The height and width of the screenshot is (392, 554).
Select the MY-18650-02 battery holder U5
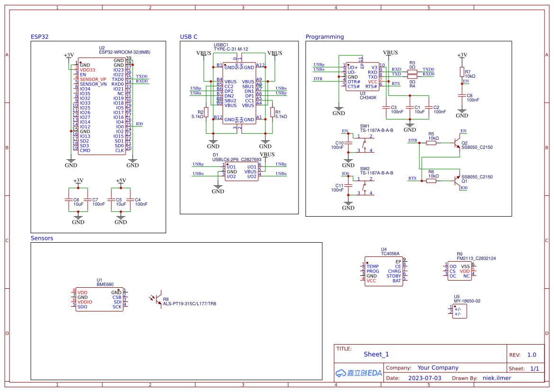point(460,311)
